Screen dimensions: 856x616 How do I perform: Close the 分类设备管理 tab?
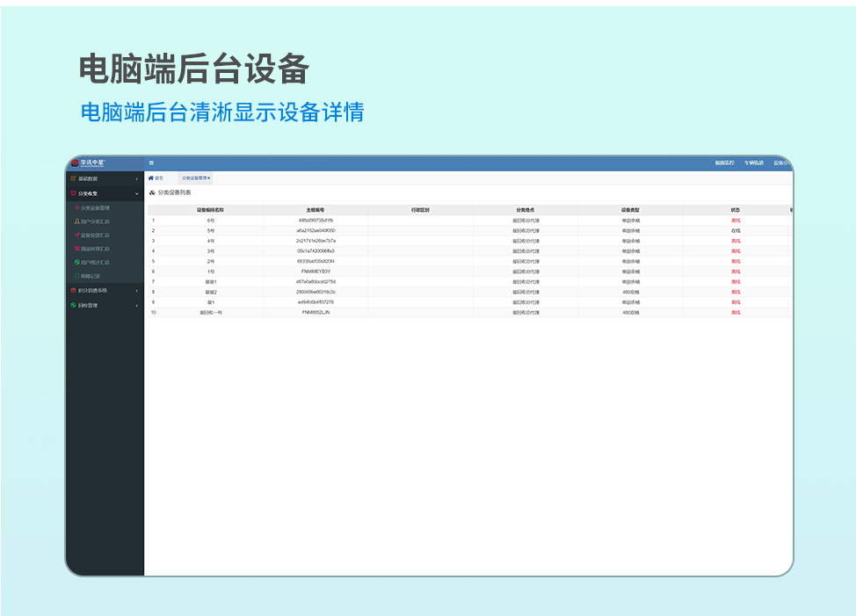(209, 178)
